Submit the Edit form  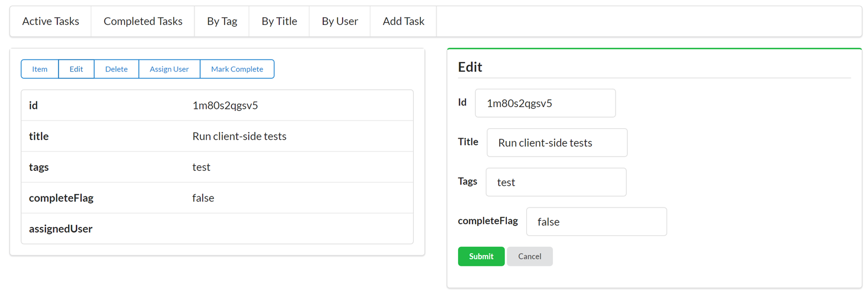pyautogui.click(x=481, y=256)
